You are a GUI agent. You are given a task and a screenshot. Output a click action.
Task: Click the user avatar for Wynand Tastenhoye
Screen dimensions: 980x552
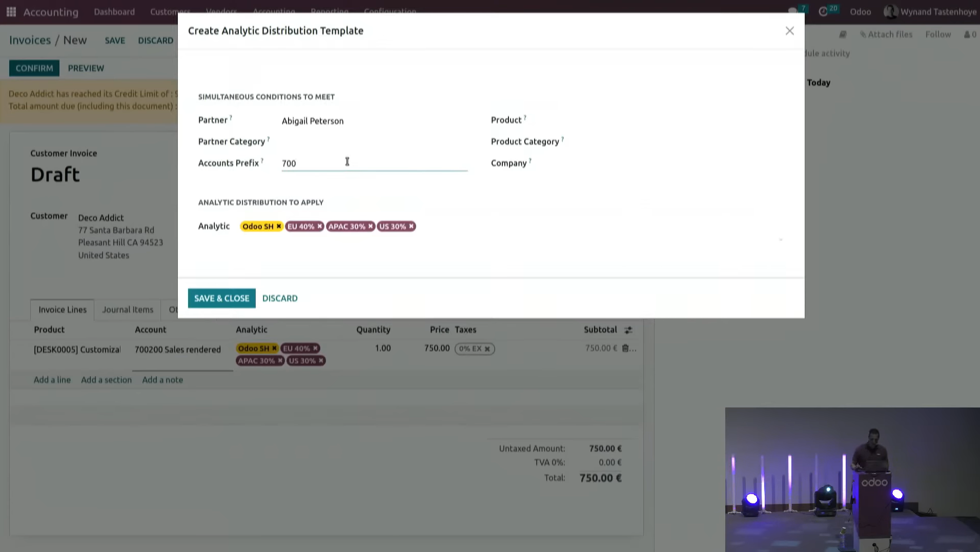890,11
